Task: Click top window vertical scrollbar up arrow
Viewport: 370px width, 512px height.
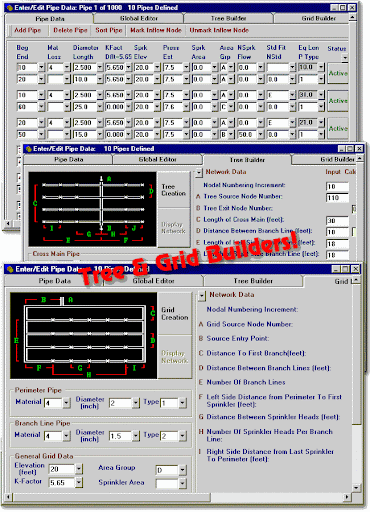Action: [352, 18]
